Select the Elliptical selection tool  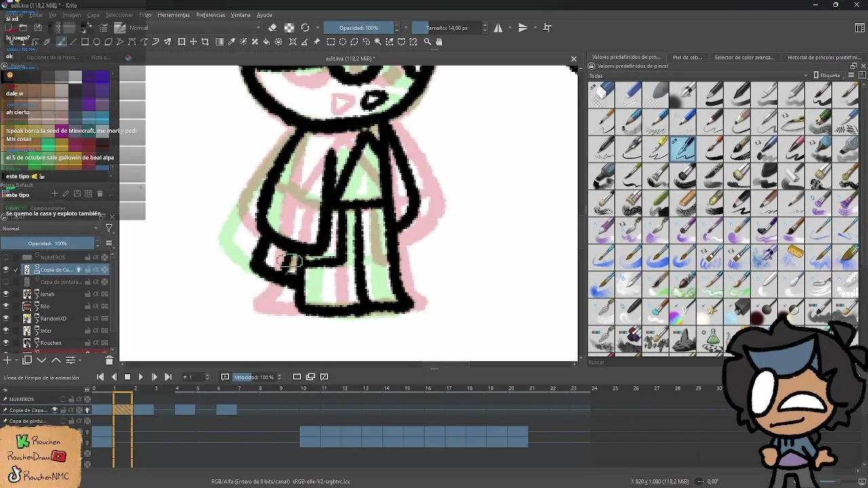coord(342,41)
